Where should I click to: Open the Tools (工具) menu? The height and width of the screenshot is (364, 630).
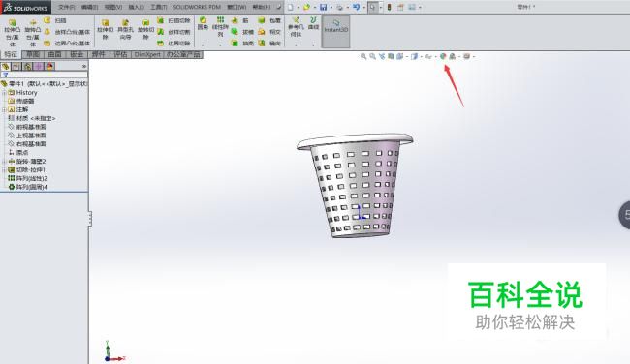[159, 7]
